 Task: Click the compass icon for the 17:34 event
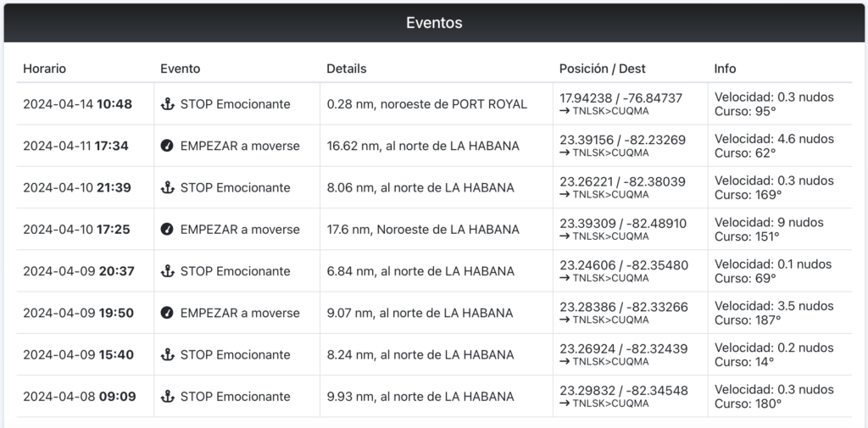(167, 146)
